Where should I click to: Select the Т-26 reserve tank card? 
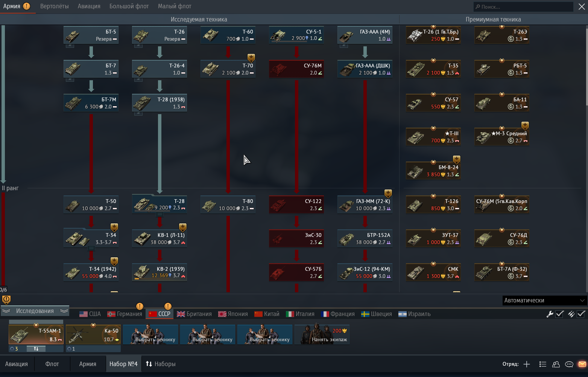(x=160, y=35)
